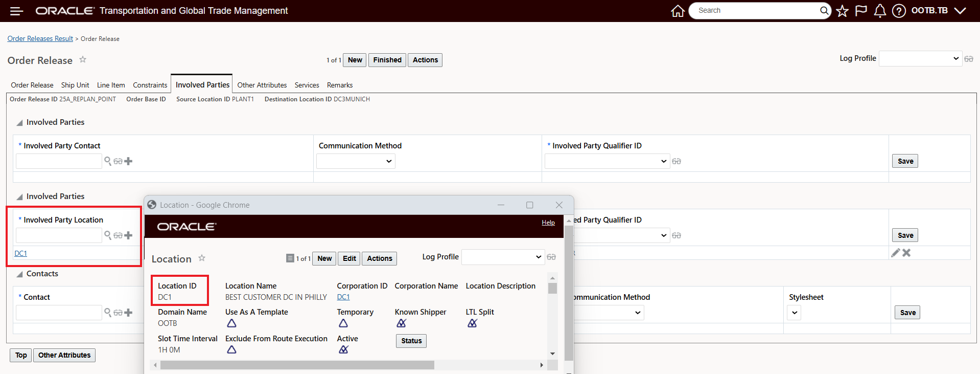Switch to Other Attributes tab
The image size is (980, 374).
(262, 85)
